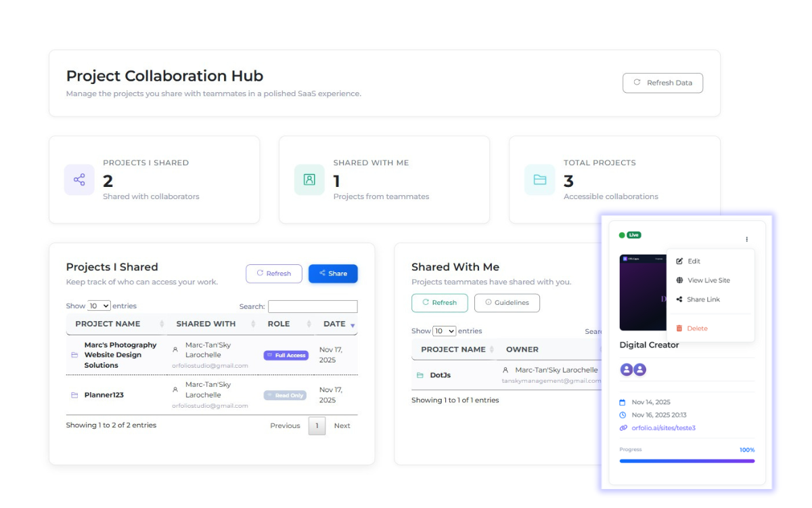Sort by the Date column header
The height and width of the screenshot is (508, 812).
click(336, 324)
